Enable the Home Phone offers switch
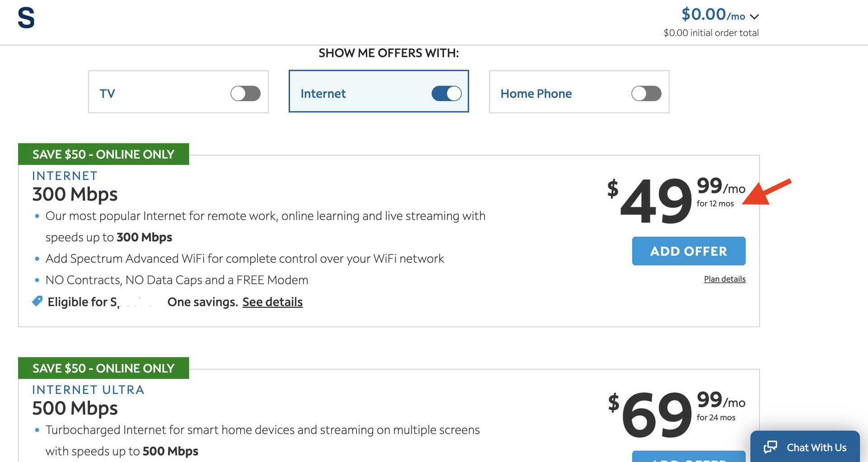The height and width of the screenshot is (462, 868). tap(646, 93)
